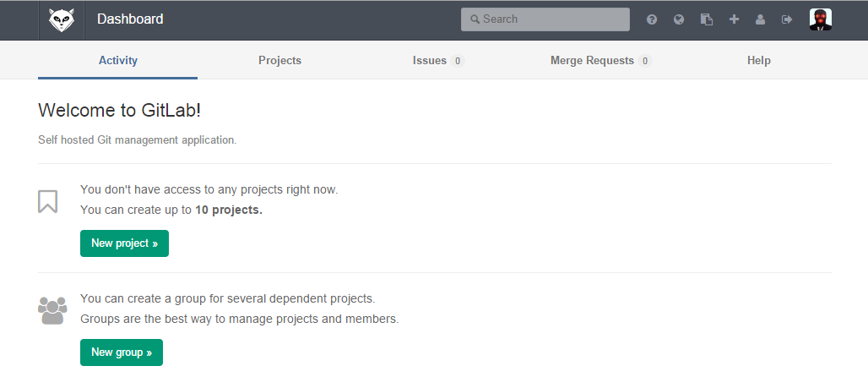Image resolution: width=868 pixels, height=377 pixels.
Task: Click the Issues count badge
Action: (x=458, y=61)
